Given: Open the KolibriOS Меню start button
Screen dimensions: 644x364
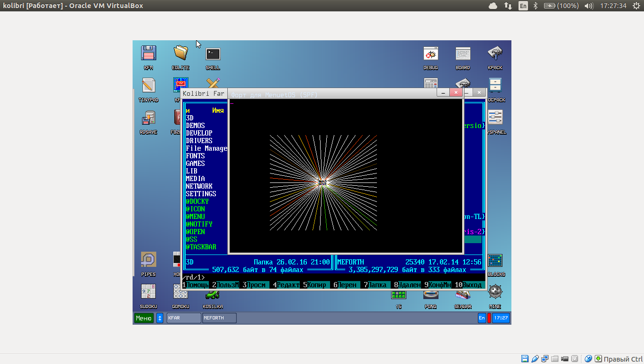Looking at the screenshot, I should point(143,318).
